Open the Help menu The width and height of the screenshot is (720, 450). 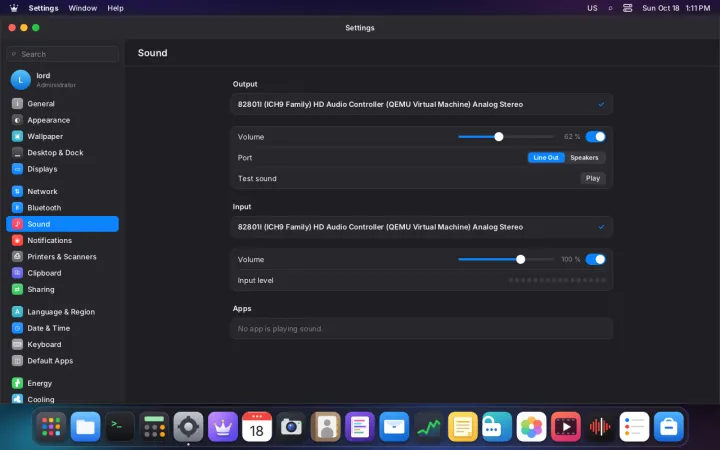pos(115,8)
